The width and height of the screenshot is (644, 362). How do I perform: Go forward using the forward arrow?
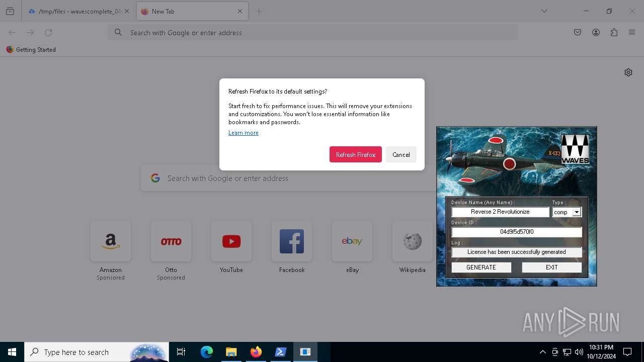click(x=30, y=33)
